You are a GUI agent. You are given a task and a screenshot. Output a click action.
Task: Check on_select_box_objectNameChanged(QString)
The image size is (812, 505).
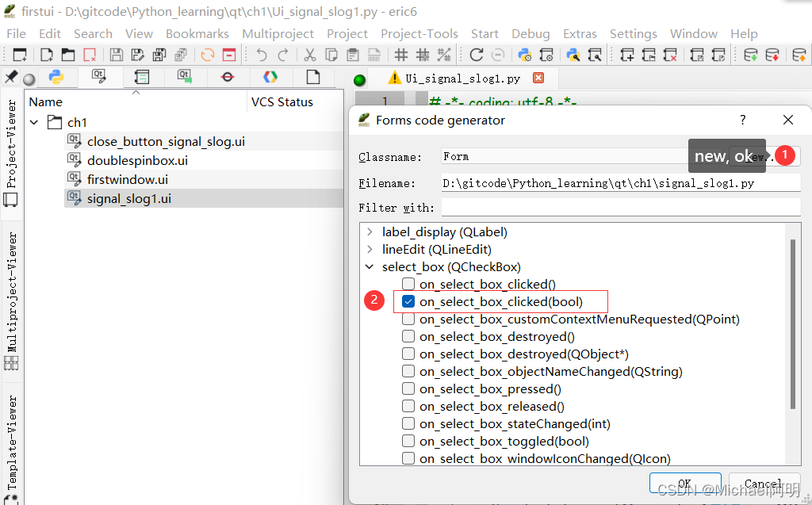click(408, 371)
